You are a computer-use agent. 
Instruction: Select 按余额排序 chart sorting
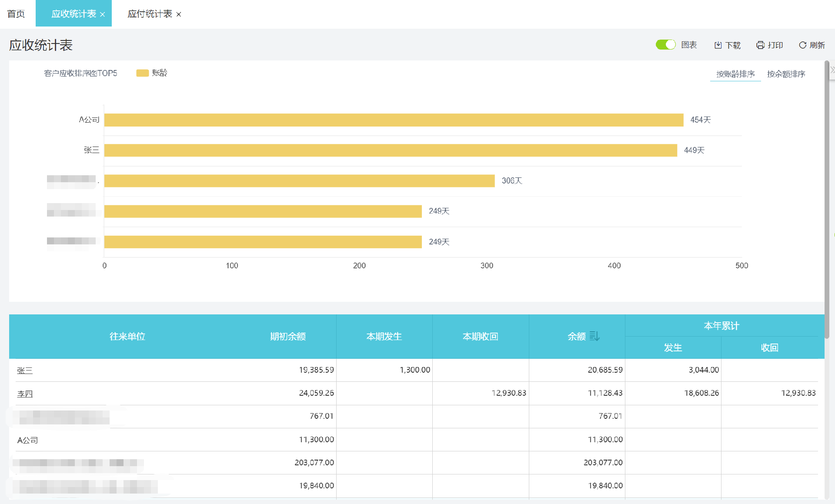786,74
